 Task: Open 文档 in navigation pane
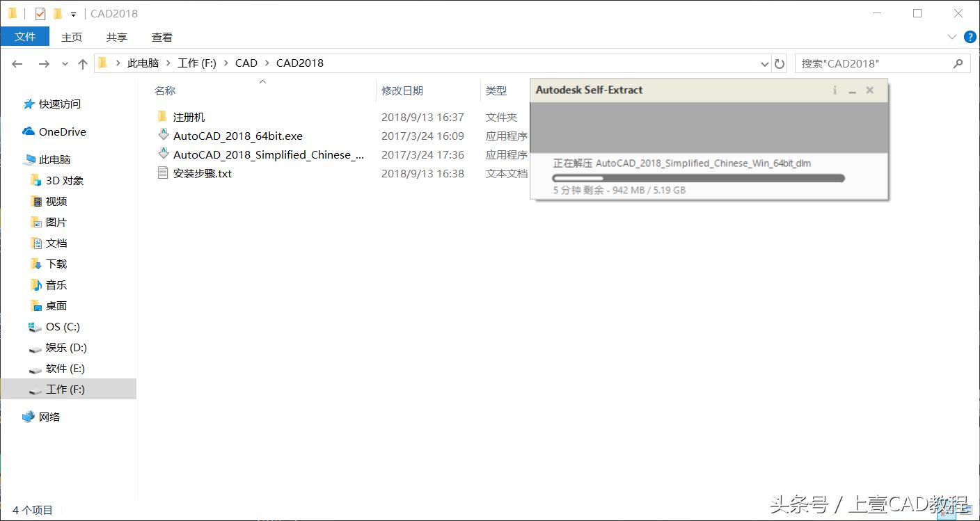coord(56,243)
